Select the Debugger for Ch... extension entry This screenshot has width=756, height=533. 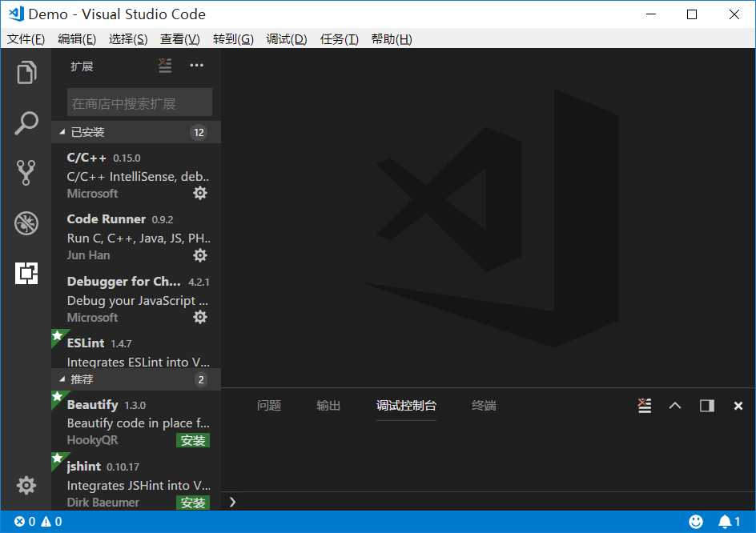(136, 299)
